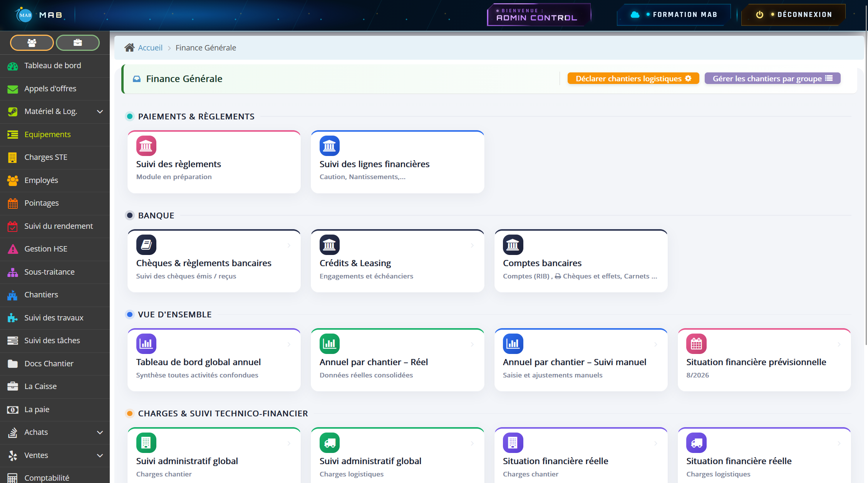Click the Pointages calendar icon

pyautogui.click(x=13, y=203)
